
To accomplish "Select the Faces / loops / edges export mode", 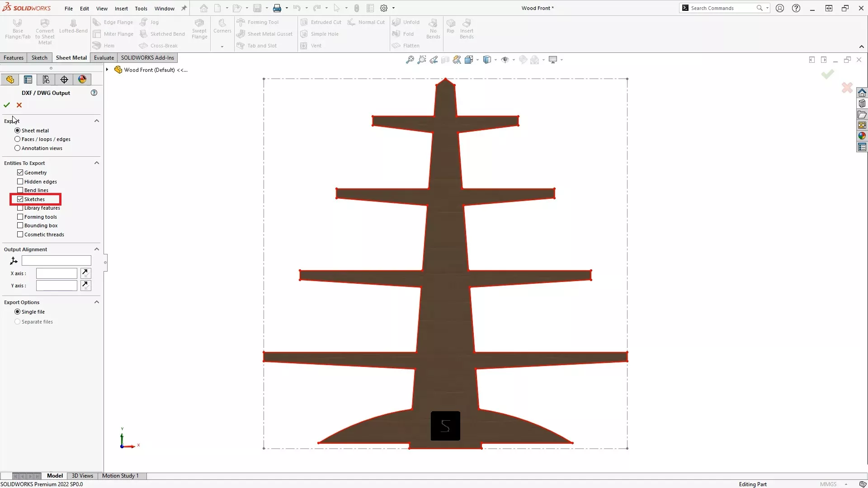I will pyautogui.click(x=17, y=139).
